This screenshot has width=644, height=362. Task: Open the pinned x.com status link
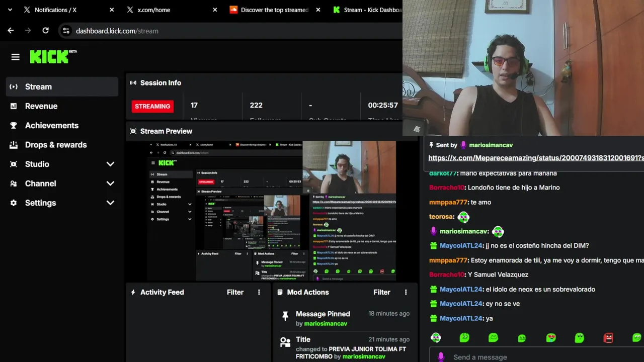(x=536, y=158)
